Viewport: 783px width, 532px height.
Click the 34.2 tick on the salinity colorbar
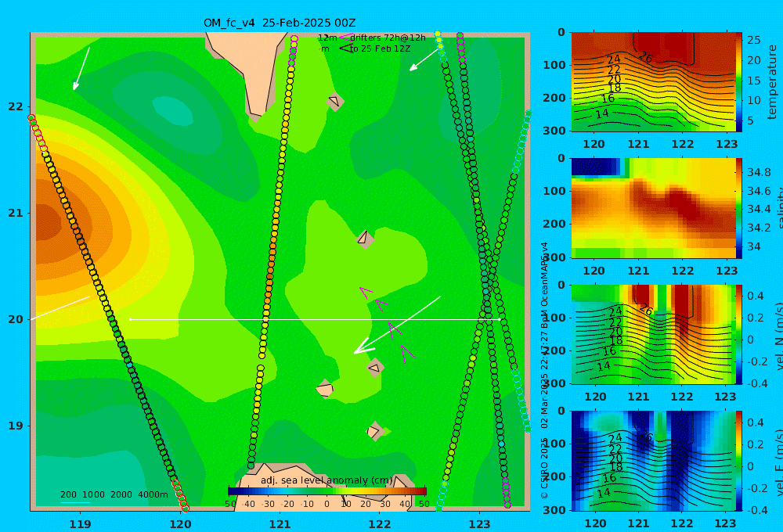759,228
